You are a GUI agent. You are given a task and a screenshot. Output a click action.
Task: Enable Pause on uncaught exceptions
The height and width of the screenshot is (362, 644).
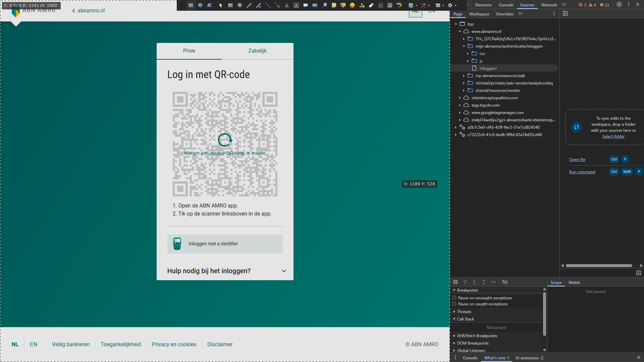[x=454, y=298]
